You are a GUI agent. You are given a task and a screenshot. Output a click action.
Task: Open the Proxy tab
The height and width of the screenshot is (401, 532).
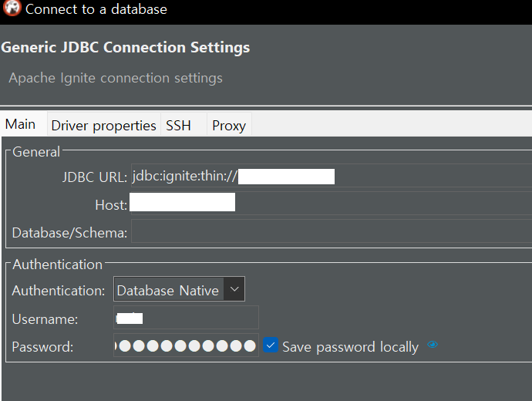coord(229,126)
